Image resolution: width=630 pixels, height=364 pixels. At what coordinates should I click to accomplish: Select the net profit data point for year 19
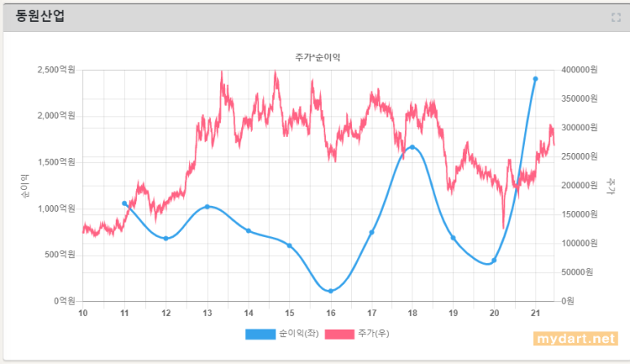[453, 238]
